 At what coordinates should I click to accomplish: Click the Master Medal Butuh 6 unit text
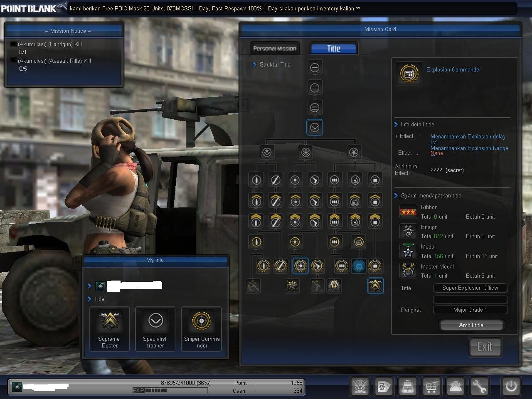click(480, 276)
